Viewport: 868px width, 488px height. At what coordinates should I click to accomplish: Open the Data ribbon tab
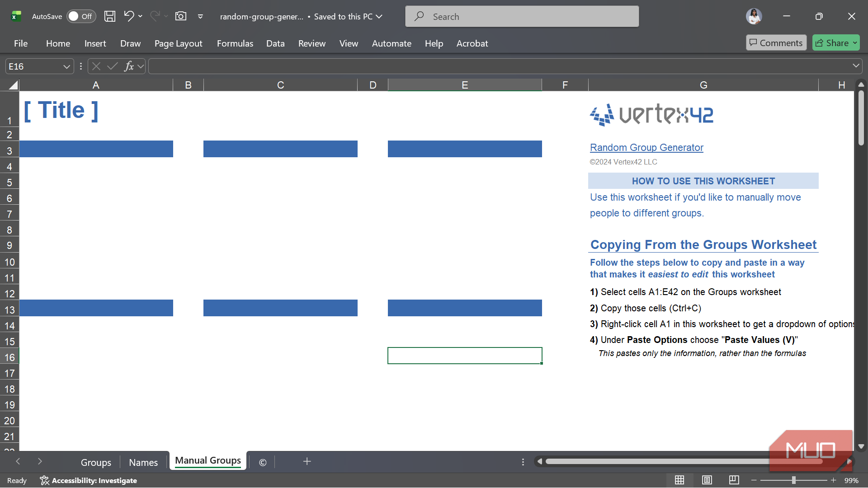pos(275,43)
